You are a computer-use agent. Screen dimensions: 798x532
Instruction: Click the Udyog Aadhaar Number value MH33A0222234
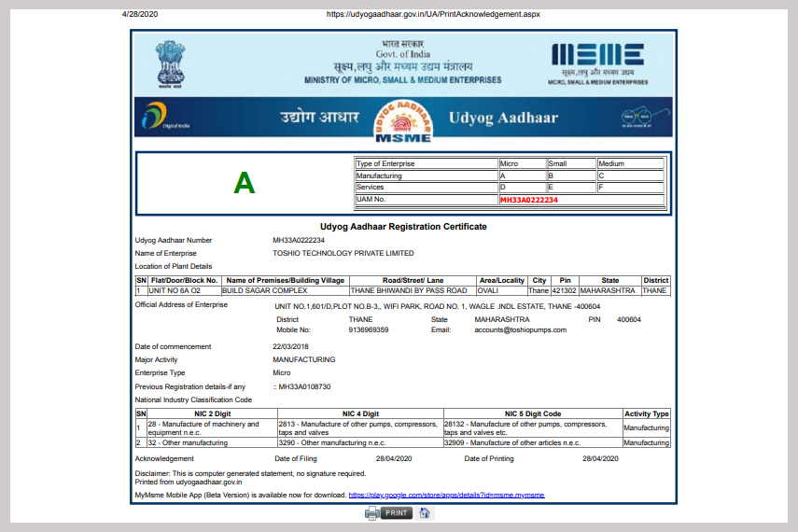click(x=299, y=240)
